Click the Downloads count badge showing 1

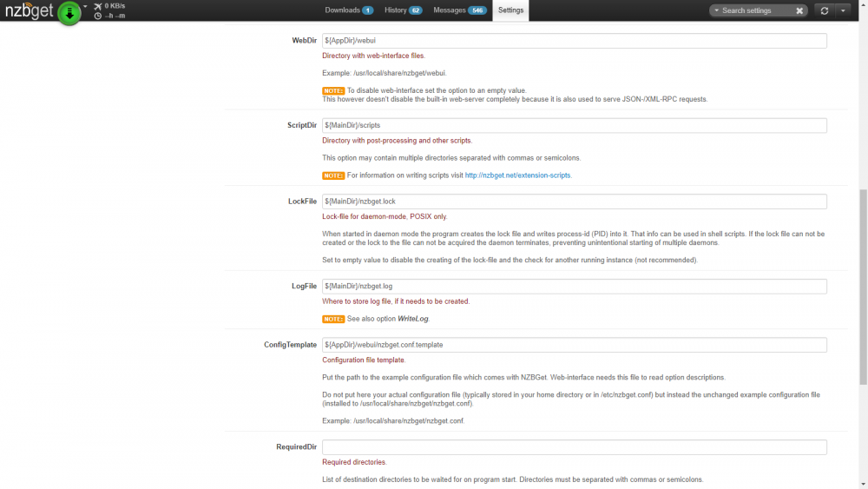[x=367, y=10]
